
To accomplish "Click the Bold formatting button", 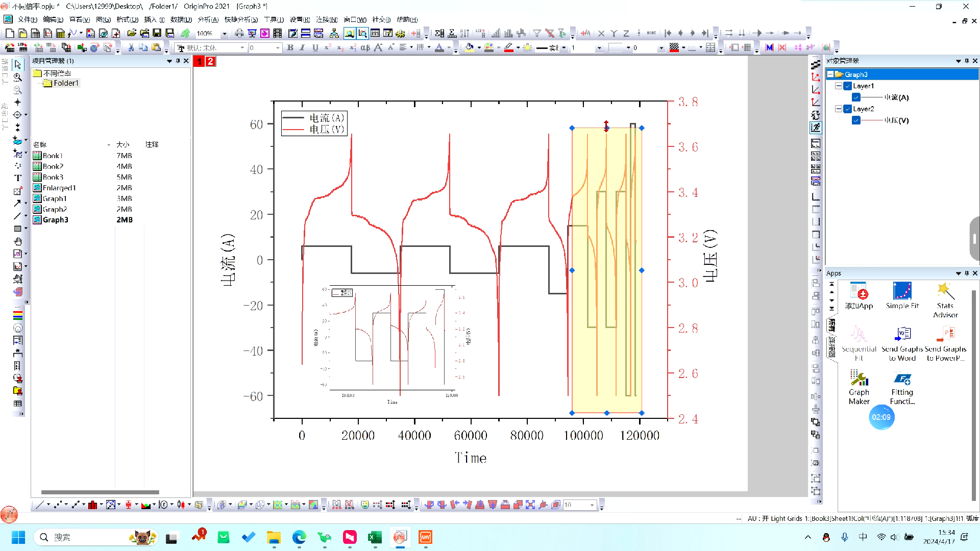I will [290, 47].
